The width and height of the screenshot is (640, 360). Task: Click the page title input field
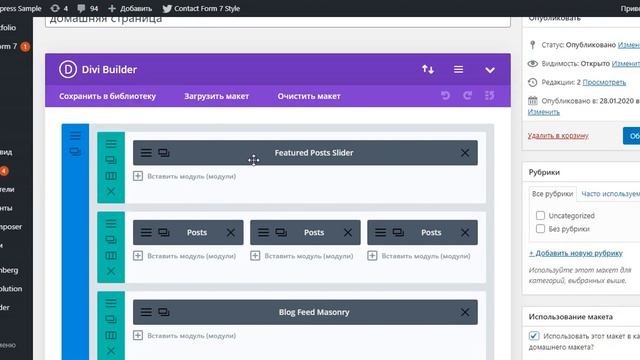278,22
